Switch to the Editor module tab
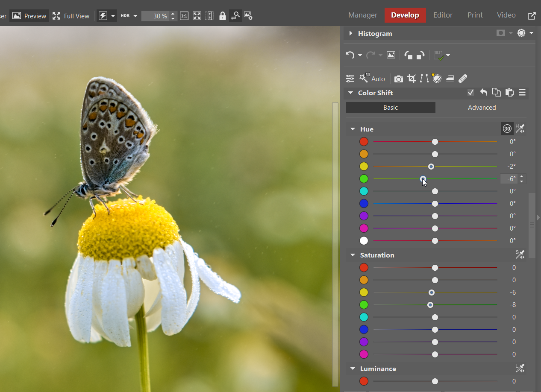The image size is (541, 392). pos(443,15)
